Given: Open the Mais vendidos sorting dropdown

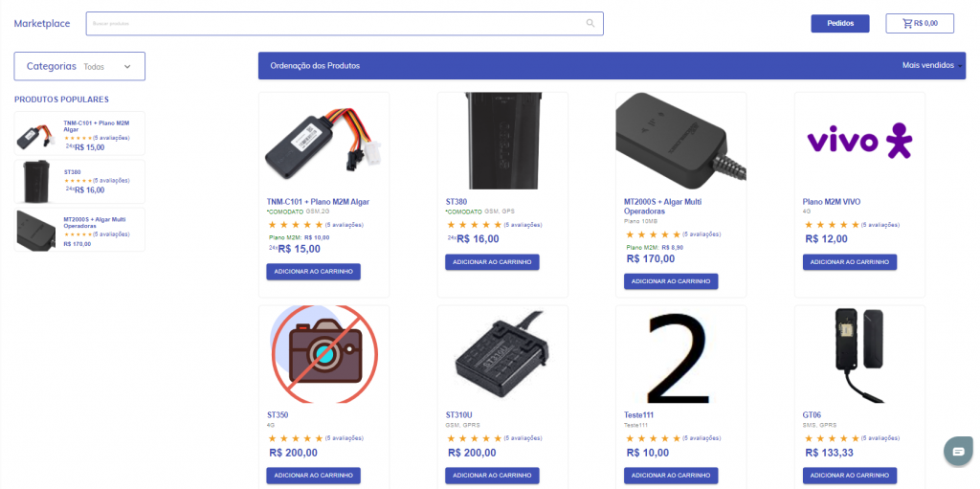Looking at the screenshot, I should pos(932,65).
